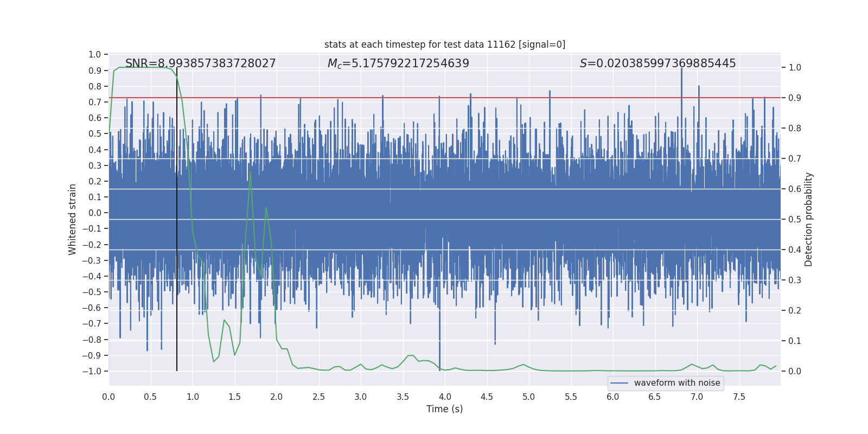
Task: Click the Time axis tick label 7.5
Action: pyautogui.click(x=739, y=397)
